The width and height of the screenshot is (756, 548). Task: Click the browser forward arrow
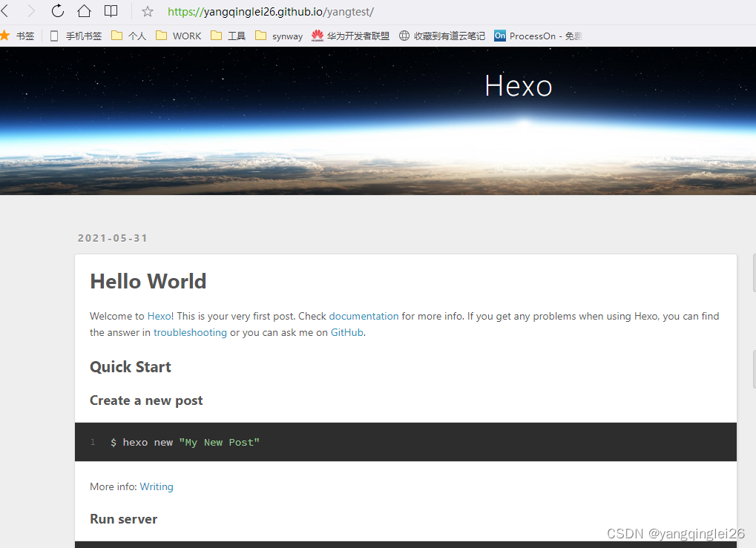point(31,11)
